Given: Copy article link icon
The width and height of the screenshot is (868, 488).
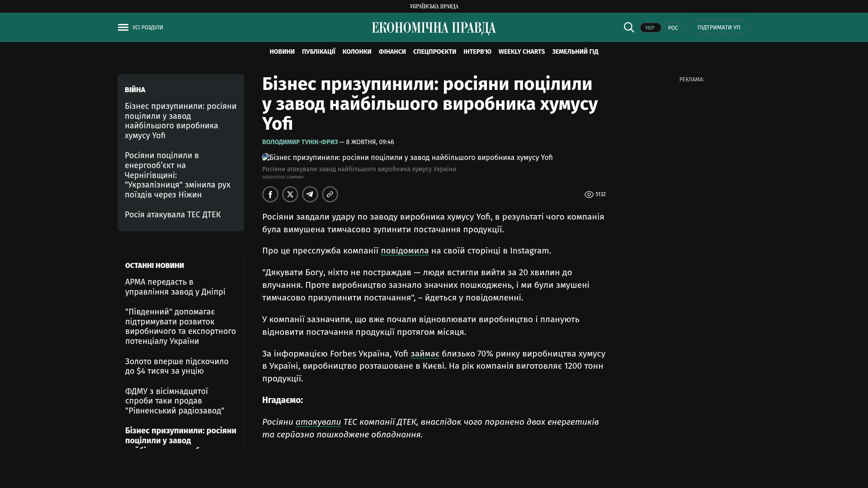Looking at the screenshot, I should [330, 194].
